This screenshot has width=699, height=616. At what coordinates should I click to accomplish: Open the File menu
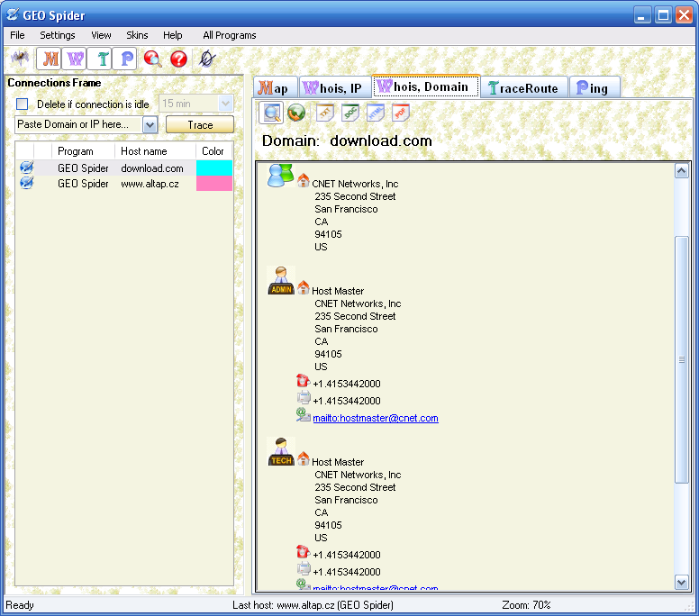click(17, 35)
